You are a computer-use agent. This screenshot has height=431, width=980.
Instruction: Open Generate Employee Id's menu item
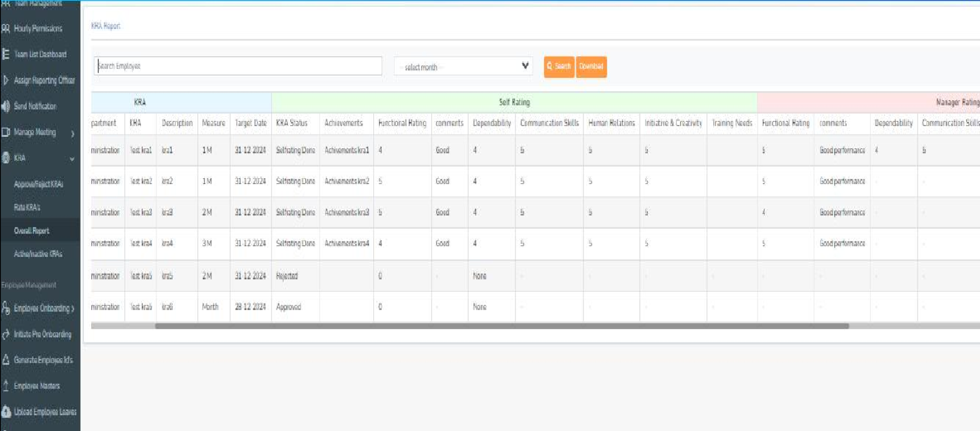click(x=43, y=360)
